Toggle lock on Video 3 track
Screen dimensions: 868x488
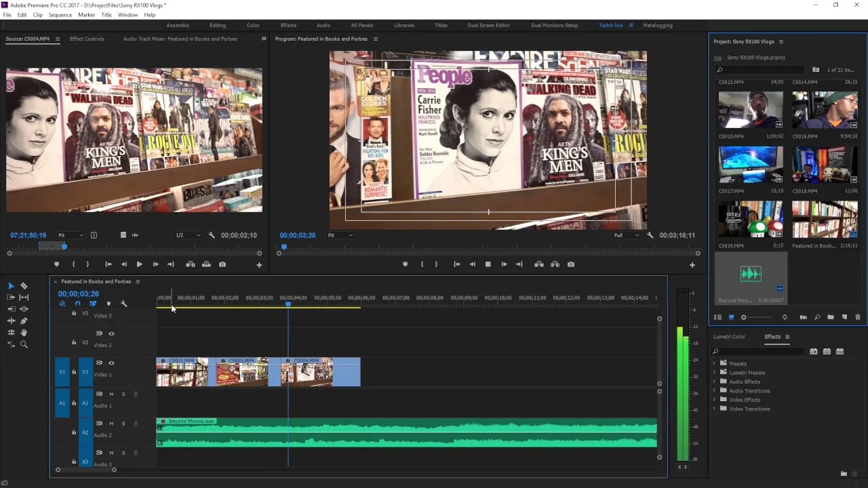click(74, 313)
